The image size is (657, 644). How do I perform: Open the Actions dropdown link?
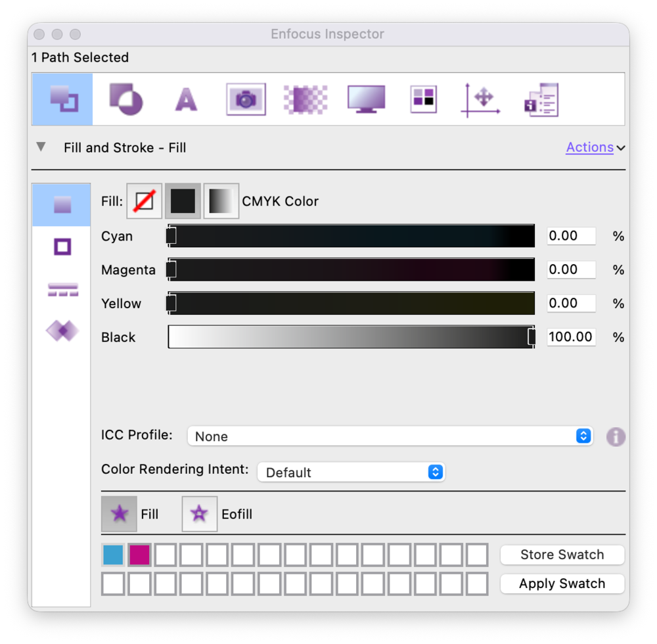pos(595,147)
